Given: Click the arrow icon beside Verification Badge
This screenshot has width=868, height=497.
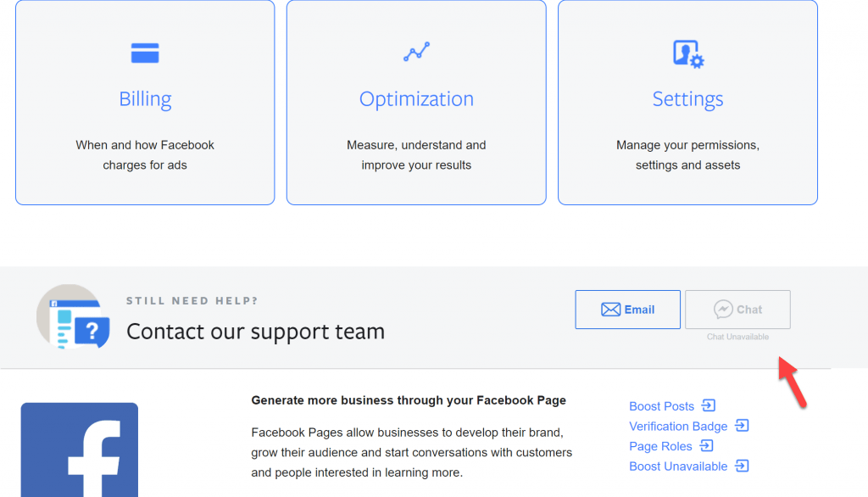Looking at the screenshot, I should point(742,425).
